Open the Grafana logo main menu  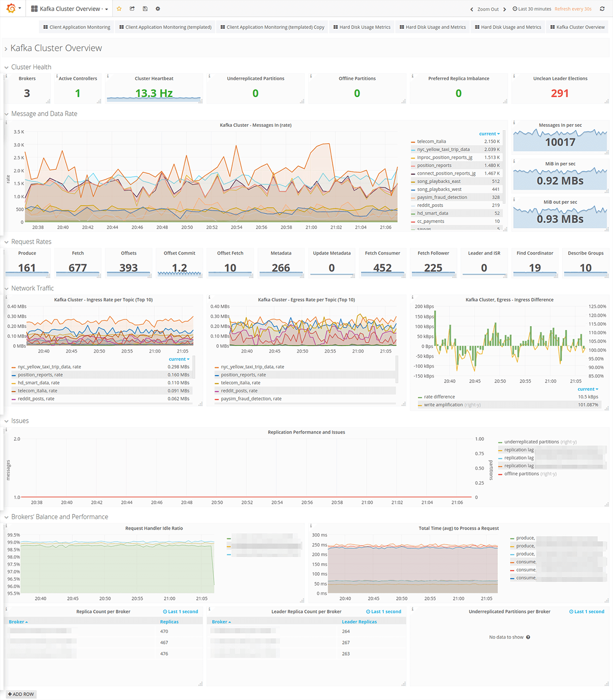11,8
